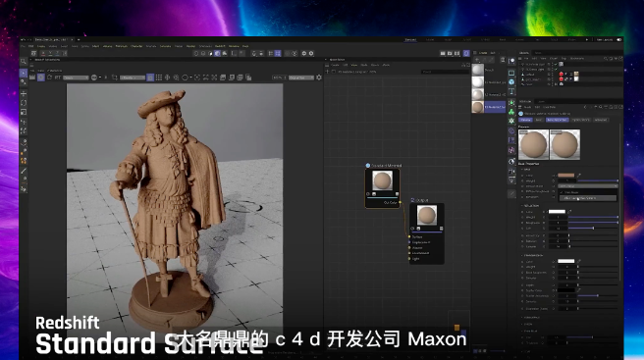
Task: Choose the second option in open dropdown list
Action: pos(587,198)
